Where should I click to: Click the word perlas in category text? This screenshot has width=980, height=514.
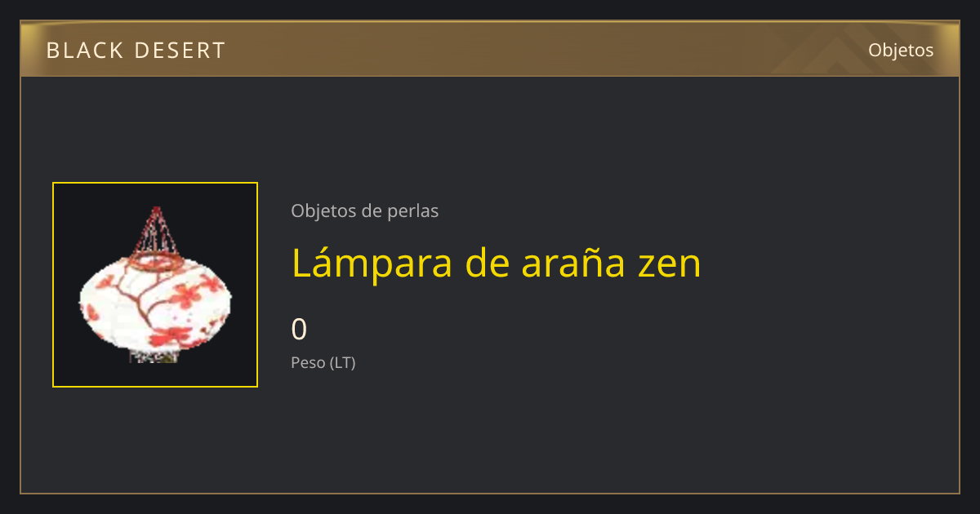[x=412, y=210]
